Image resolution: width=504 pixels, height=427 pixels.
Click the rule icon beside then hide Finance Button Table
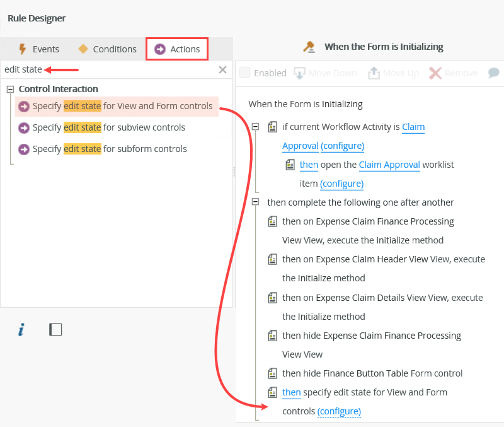click(x=273, y=373)
